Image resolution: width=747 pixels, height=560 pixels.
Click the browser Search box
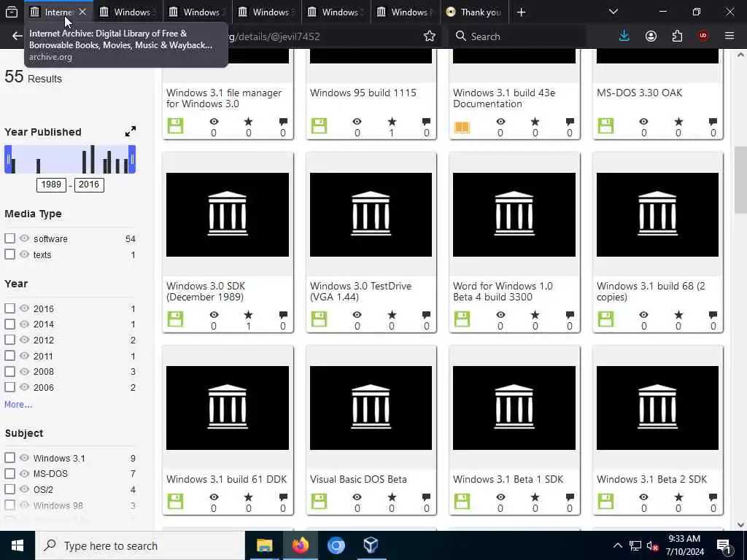point(517,36)
